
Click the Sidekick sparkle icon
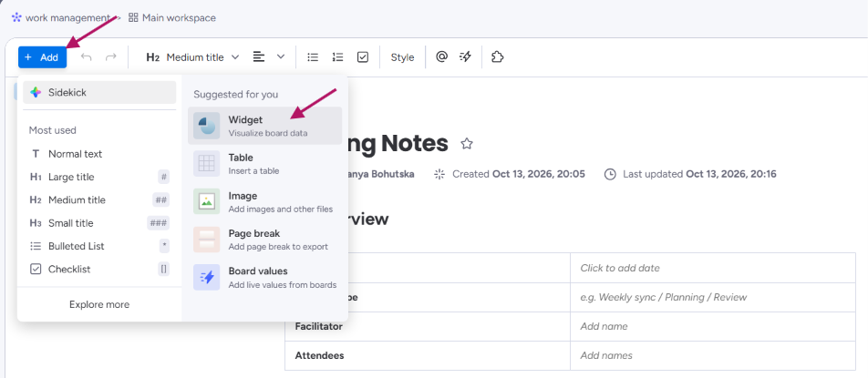[x=36, y=92]
